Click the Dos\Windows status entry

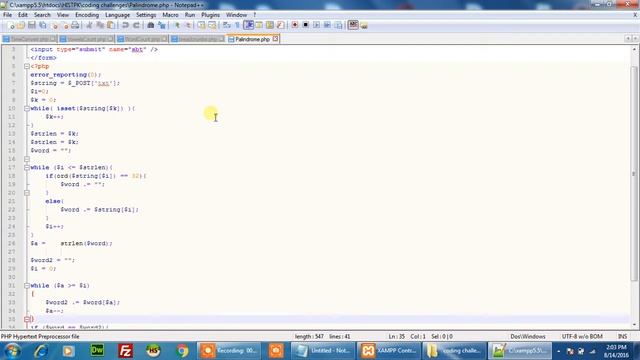coord(528,336)
